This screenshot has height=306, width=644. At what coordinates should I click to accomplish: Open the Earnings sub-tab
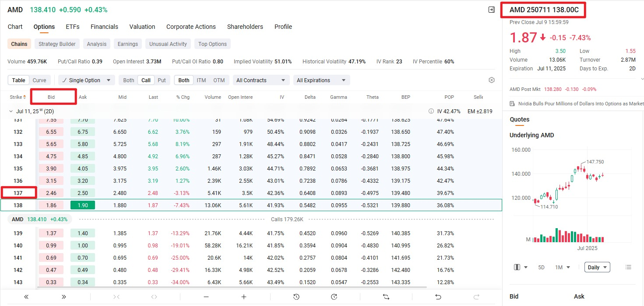coord(128,44)
